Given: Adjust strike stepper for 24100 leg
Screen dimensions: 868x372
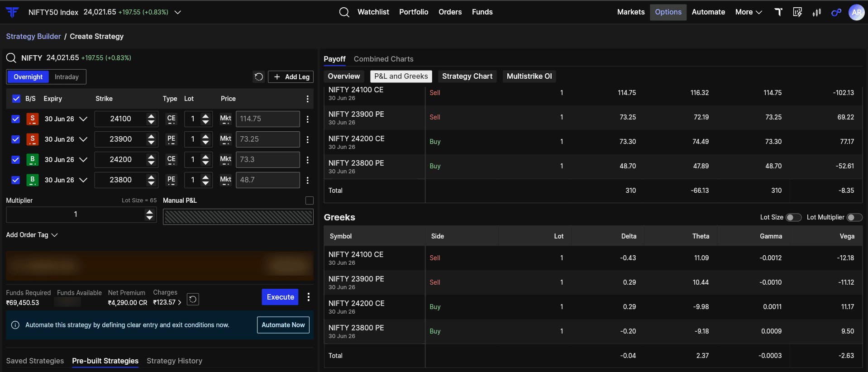Looking at the screenshot, I should pyautogui.click(x=151, y=119).
